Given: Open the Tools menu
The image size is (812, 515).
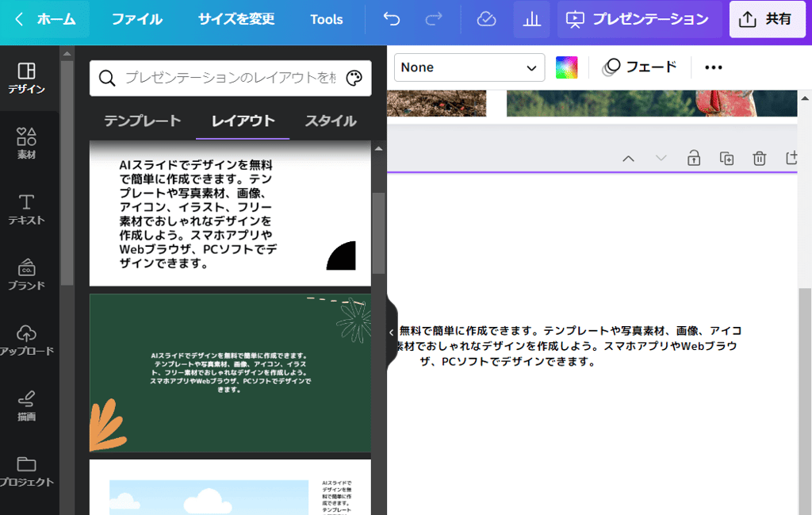Looking at the screenshot, I should 326,19.
